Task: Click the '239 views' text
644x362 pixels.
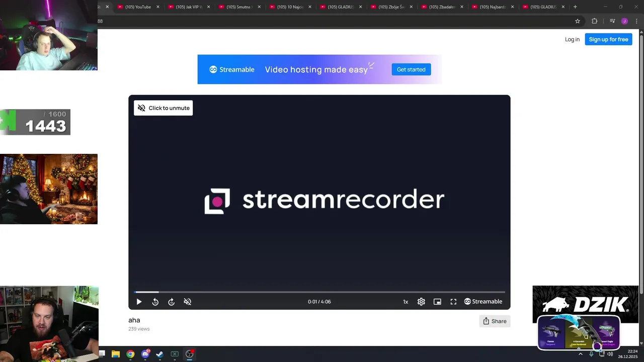Action: click(139, 329)
